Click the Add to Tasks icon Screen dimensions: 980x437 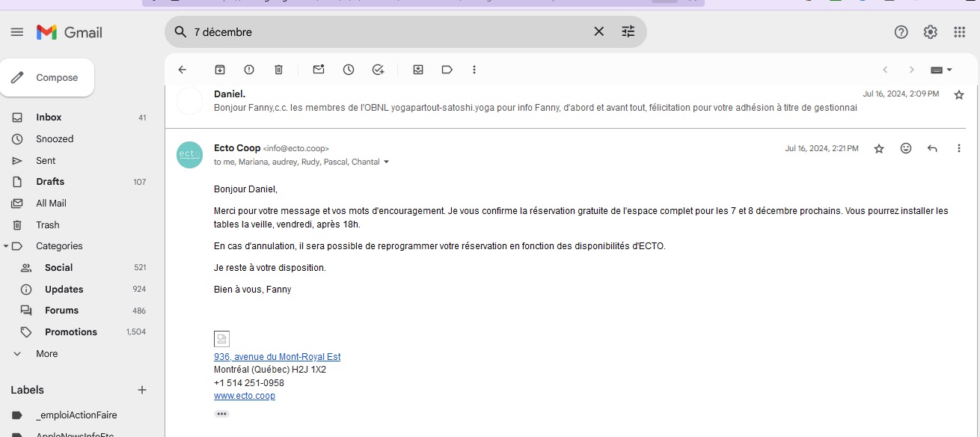click(x=378, y=70)
